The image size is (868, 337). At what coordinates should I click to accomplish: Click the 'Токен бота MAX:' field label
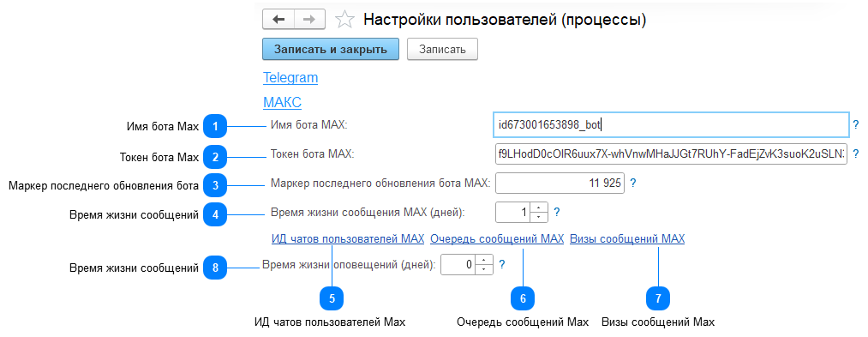click(x=312, y=153)
